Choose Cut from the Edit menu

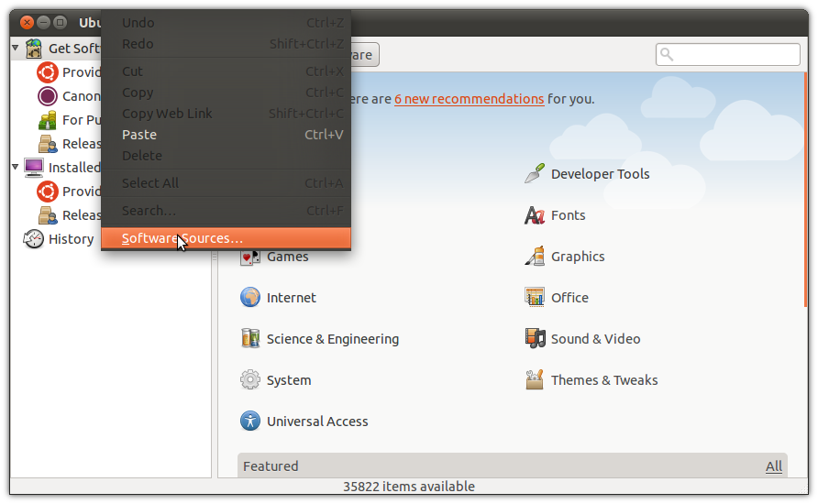point(226,71)
